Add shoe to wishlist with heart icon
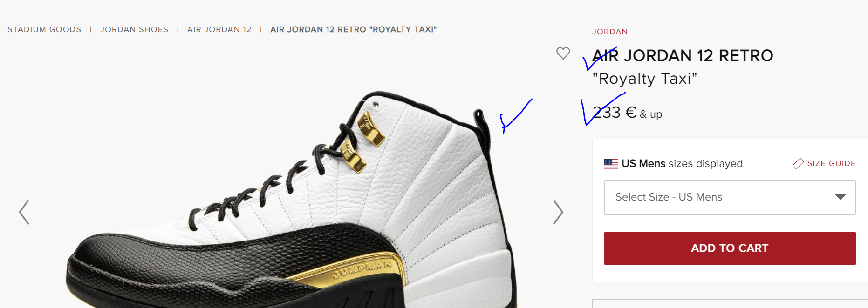This screenshot has height=308, width=868. click(563, 53)
